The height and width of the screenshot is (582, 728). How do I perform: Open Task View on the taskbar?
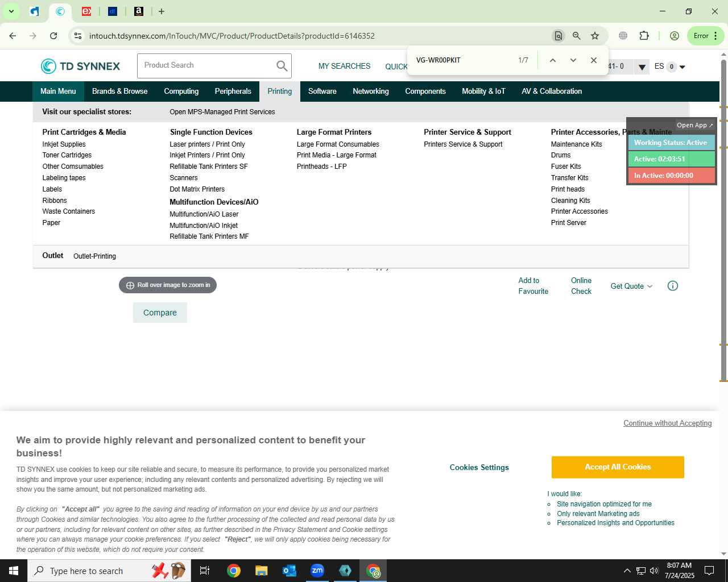[205, 571]
